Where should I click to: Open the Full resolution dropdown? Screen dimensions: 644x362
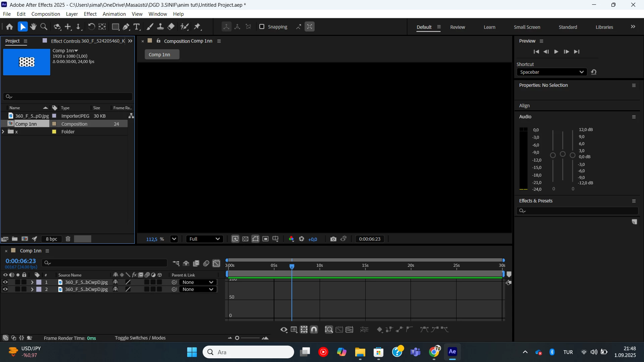coord(204,239)
